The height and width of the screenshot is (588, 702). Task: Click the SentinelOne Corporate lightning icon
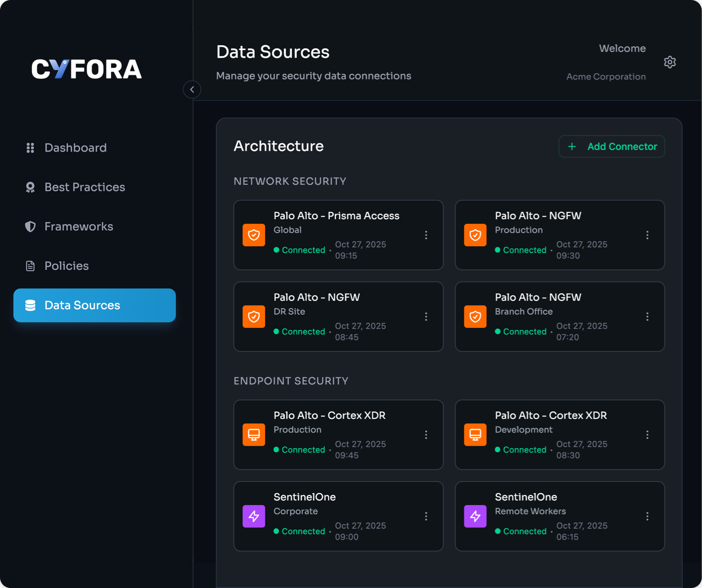click(x=254, y=516)
